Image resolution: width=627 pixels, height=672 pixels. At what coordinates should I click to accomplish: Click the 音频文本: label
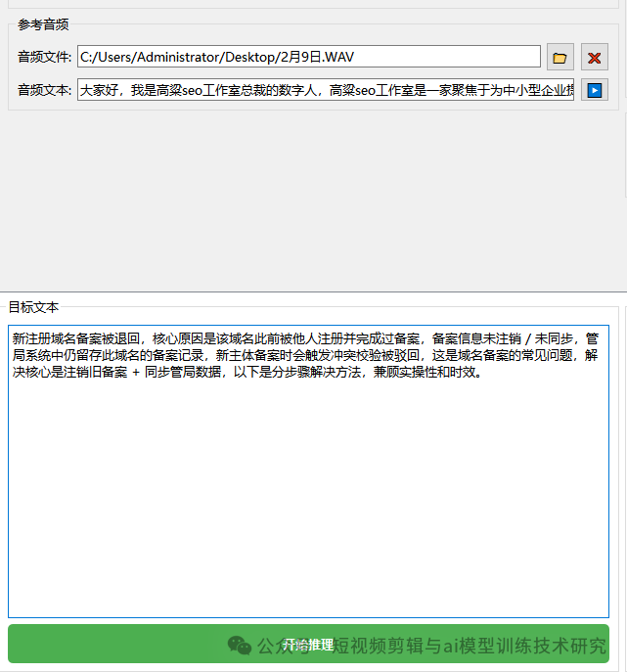44,90
